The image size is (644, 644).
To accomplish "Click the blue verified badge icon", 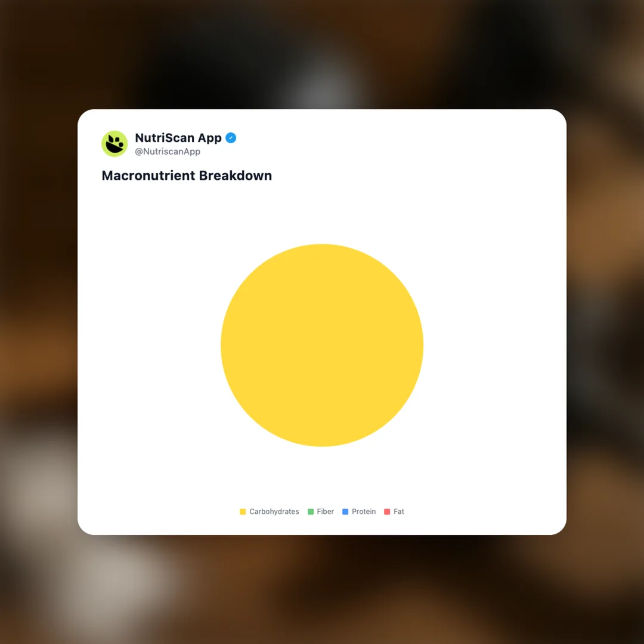I will [231, 138].
